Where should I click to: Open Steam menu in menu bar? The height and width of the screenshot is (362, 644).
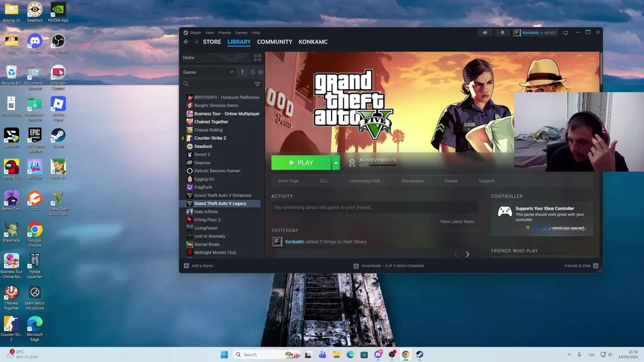[x=195, y=33]
